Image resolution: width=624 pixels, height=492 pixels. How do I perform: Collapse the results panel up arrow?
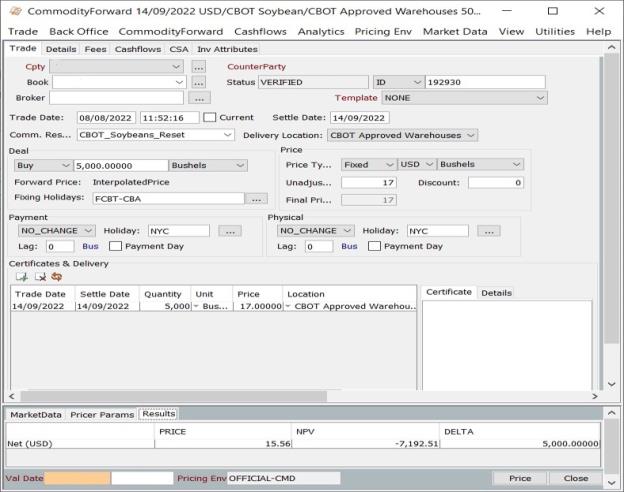pyautogui.click(x=612, y=413)
